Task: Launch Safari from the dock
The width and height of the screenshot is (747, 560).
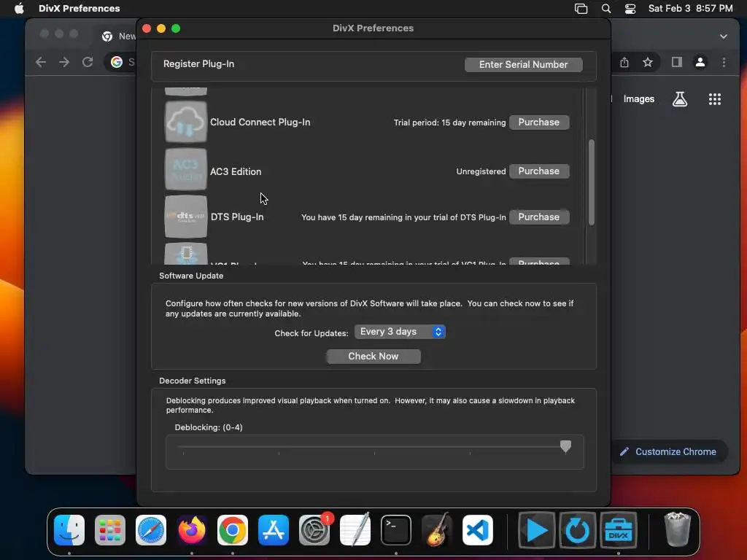Action: (x=151, y=530)
